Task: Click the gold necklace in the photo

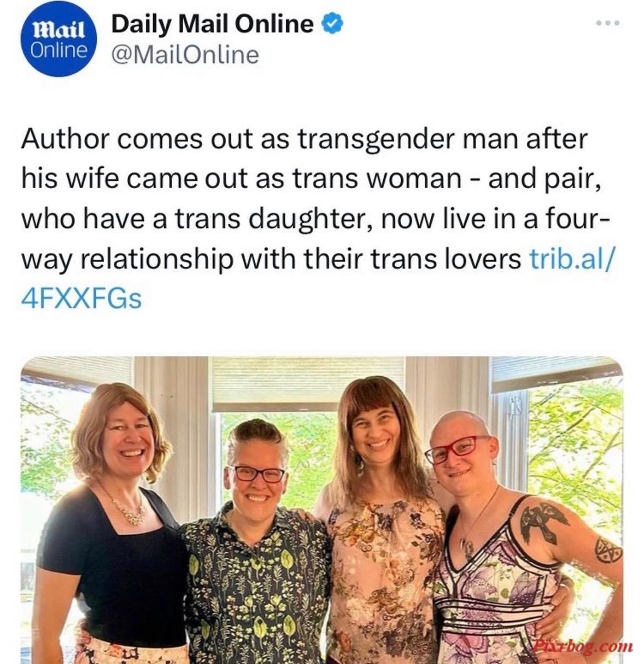Action: tap(128, 508)
